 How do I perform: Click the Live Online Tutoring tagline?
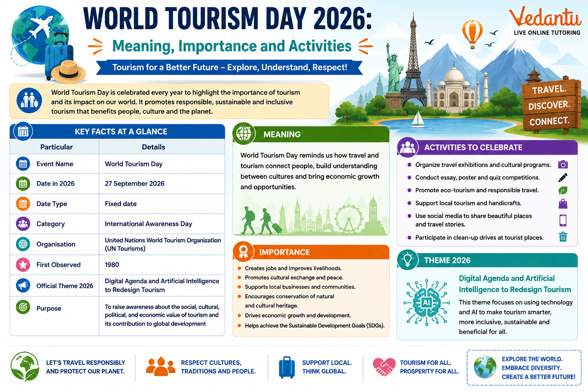(x=547, y=33)
